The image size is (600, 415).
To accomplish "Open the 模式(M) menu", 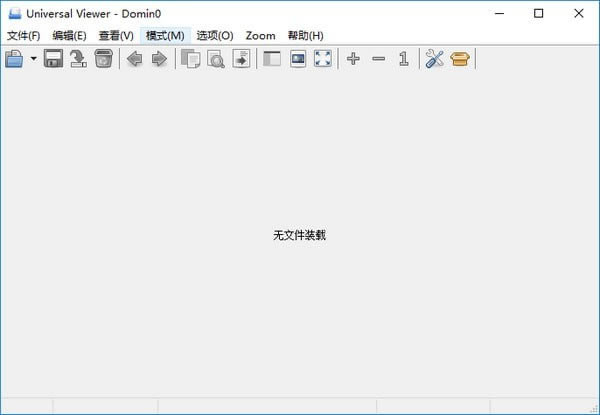I will click(x=165, y=36).
